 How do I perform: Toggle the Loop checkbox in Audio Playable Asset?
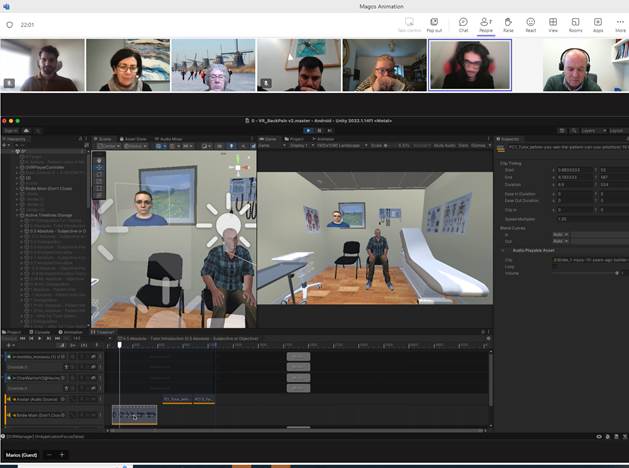click(x=555, y=267)
